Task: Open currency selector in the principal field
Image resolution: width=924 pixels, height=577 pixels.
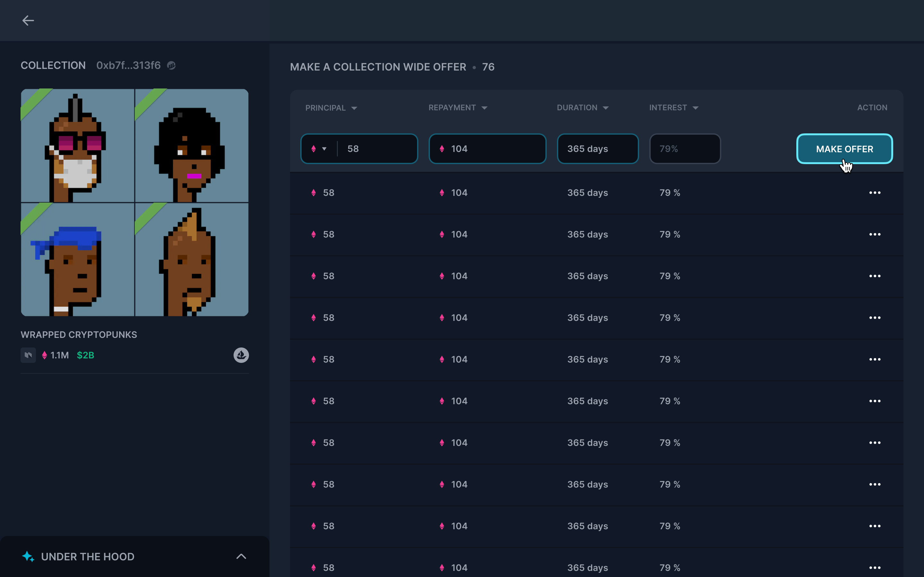Action: click(319, 149)
